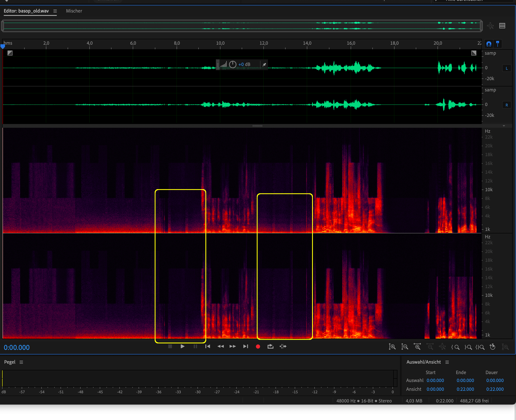Click the loop playback icon

(x=271, y=347)
